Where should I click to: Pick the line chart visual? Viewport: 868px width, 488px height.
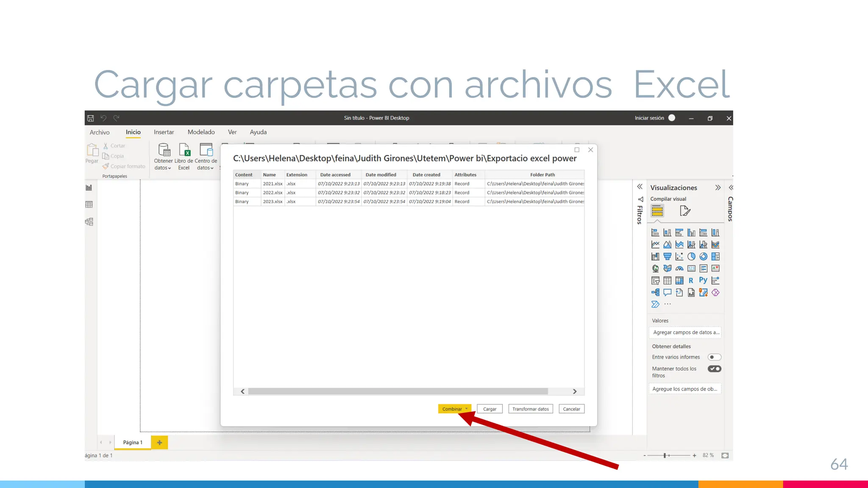click(655, 244)
